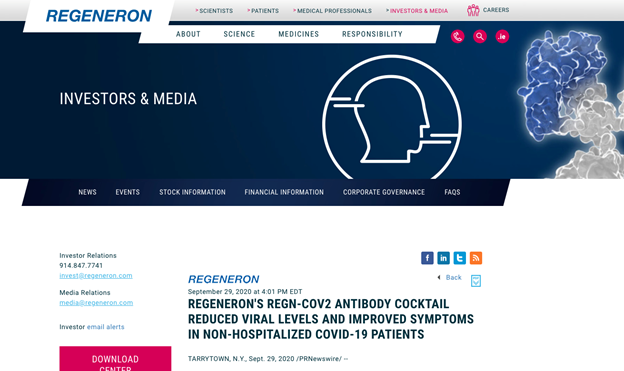This screenshot has width=624, height=371.
Task: Click the pink phone contact icon
Action: (458, 37)
